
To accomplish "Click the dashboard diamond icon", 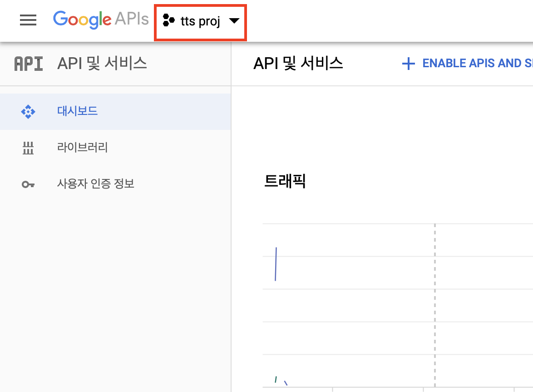I will [28, 112].
